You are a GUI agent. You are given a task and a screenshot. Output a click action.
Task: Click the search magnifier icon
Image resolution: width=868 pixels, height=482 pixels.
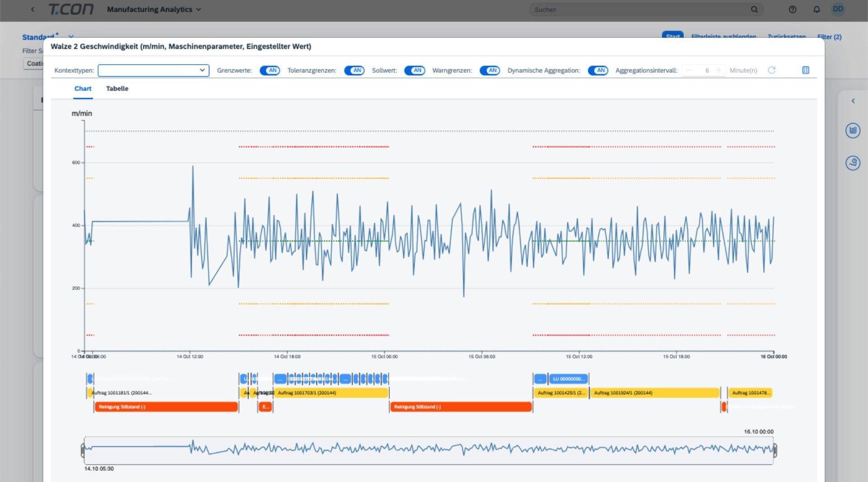pos(754,9)
